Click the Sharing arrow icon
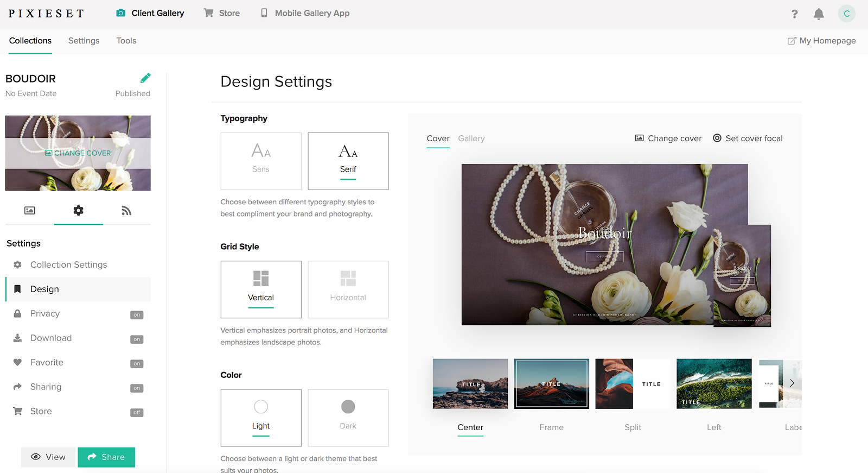868x473 pixels. (x=17, y=387)
